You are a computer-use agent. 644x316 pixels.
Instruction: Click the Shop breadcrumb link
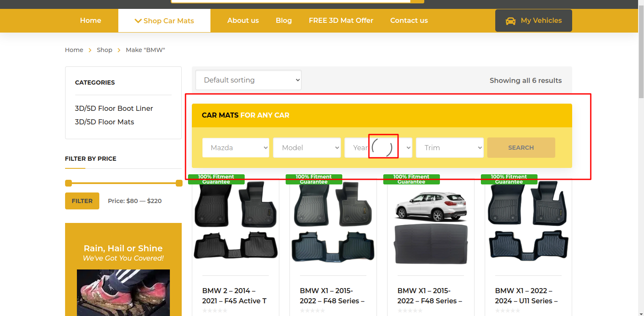pyautogui.click(x=104, y=50)
